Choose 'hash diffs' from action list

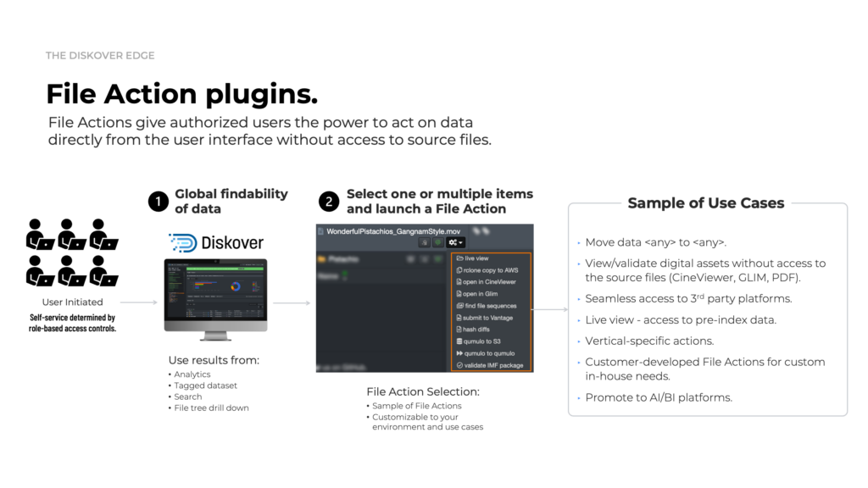pos(473,330)
